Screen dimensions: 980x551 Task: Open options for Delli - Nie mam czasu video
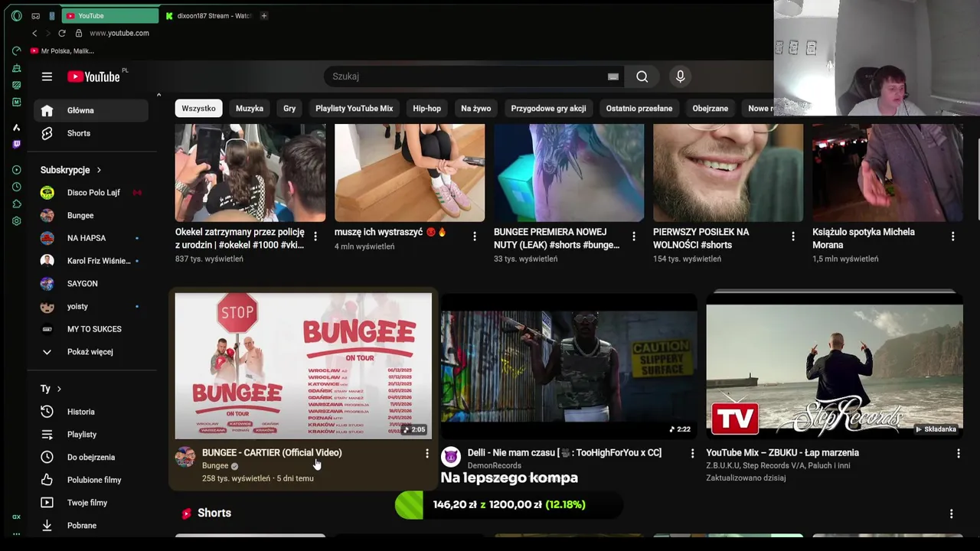pos(693,453)
